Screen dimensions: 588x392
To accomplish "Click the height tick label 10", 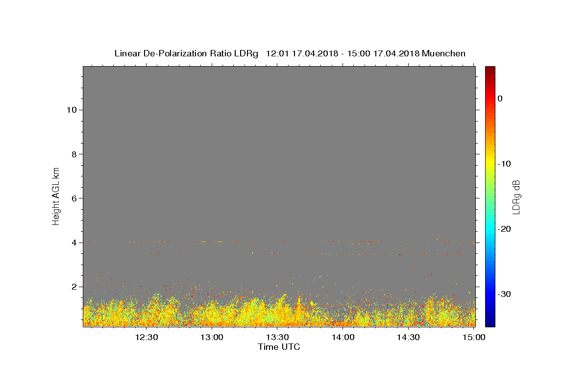I will pos(72,110).
